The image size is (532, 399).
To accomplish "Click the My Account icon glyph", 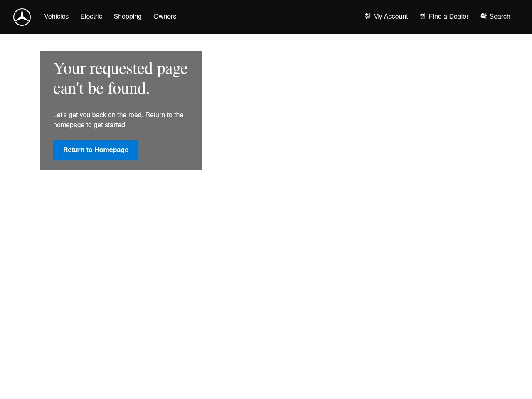I will click(x=367, y=16).
